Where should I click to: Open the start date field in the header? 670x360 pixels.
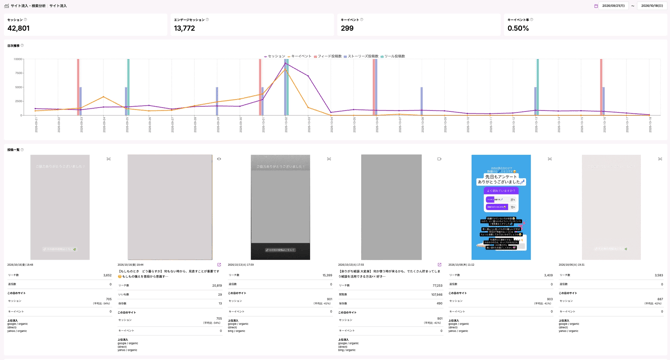tap(614, 6)
